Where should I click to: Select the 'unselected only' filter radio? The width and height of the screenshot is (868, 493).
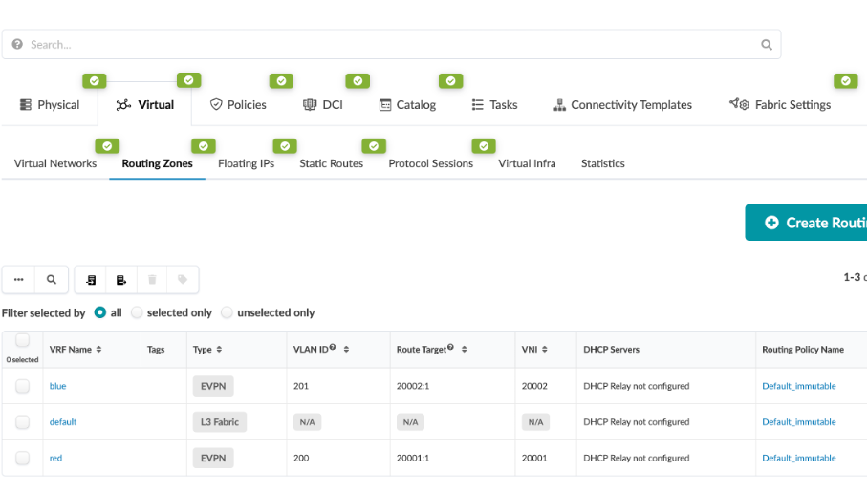tap(227, 312)
